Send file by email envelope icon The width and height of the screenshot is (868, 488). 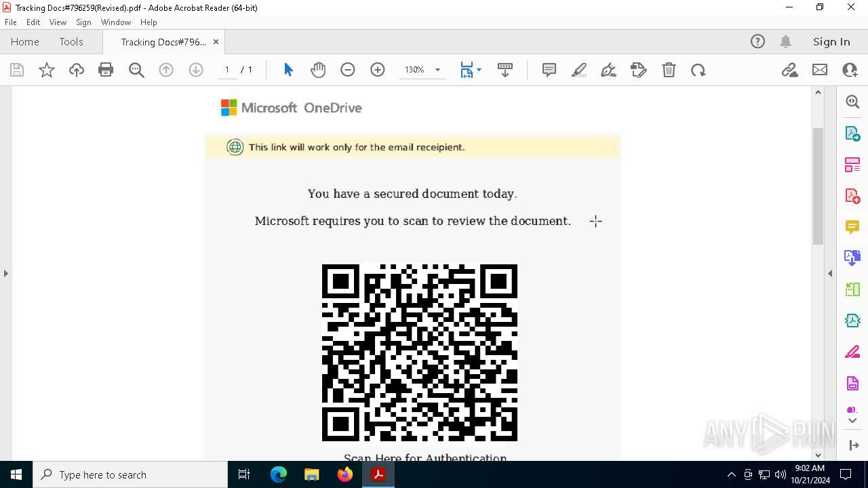tap(820, 70)
